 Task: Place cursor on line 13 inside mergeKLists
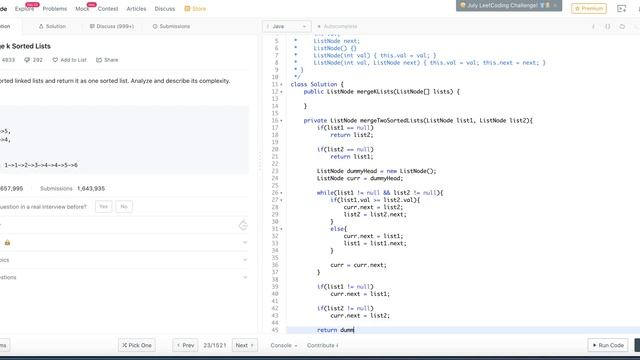(463, 99)
